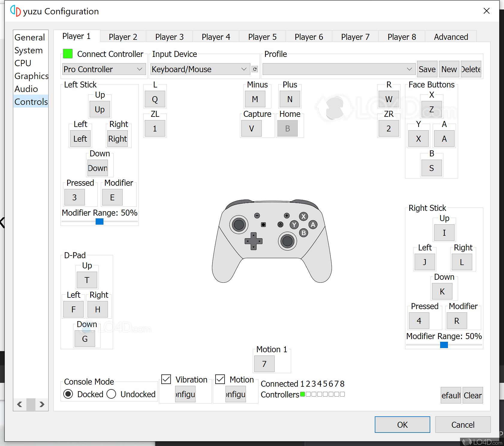Open the Advanced tab
The width and height of the screenshot is (504, 446).
(x=451, y=37)
